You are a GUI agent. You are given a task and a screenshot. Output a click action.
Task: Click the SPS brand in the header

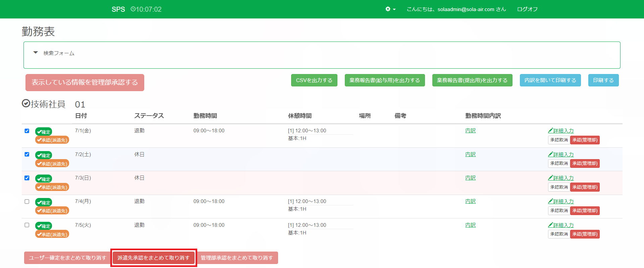118,9
